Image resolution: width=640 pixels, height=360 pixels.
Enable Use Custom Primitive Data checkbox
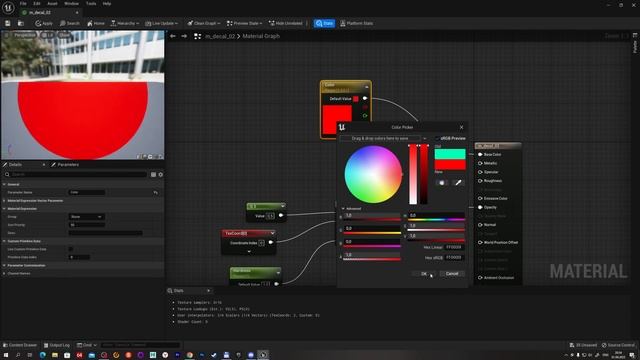[71, 249]
